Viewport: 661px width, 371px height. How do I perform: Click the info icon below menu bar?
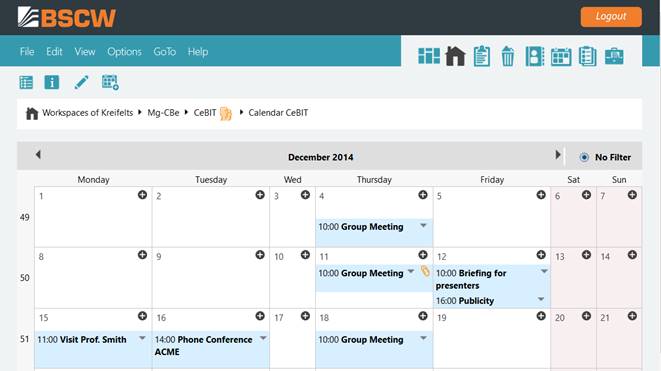(52, 82)
